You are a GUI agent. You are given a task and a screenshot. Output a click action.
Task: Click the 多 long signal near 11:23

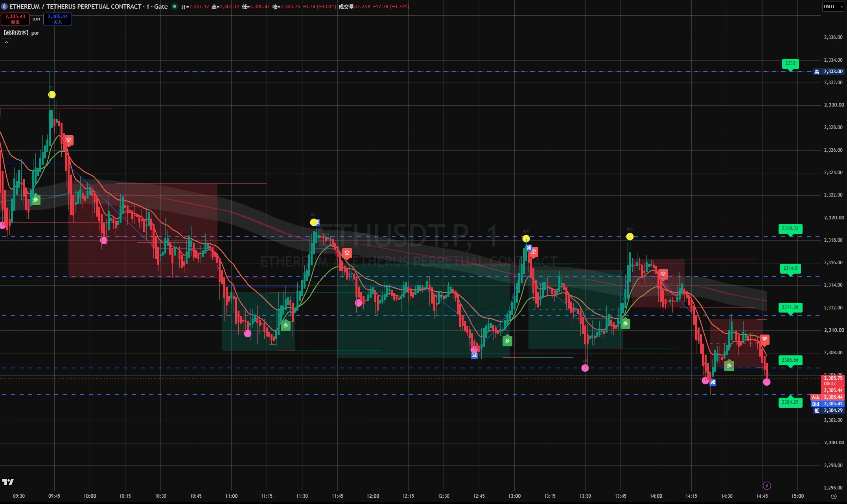[286, 326]
